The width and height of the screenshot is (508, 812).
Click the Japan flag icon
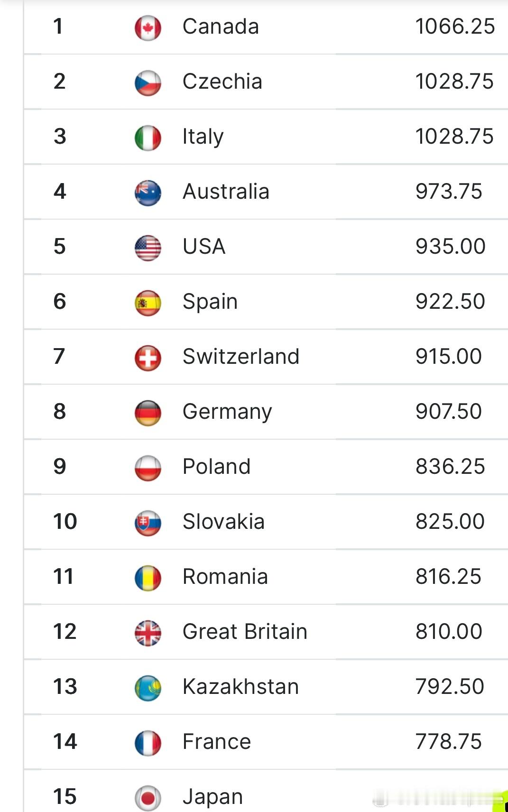148,798
